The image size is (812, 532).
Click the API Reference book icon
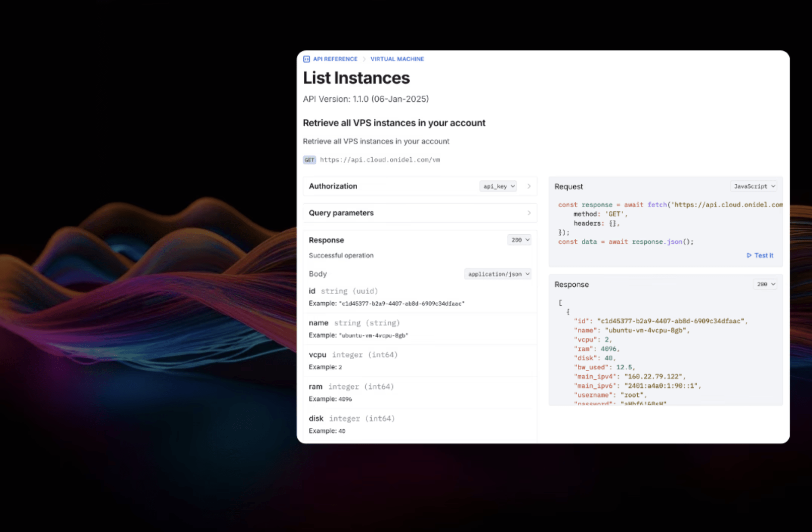tap(306, 59)
